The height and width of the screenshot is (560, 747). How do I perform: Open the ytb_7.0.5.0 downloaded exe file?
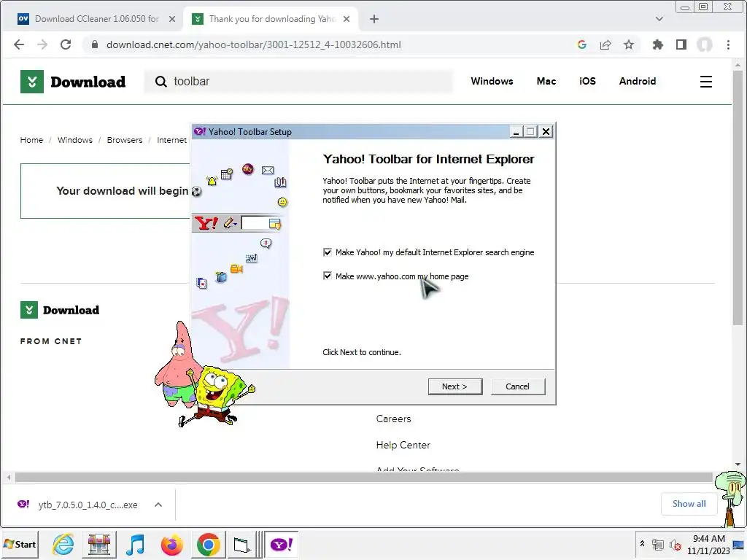(x=88, y=505)
